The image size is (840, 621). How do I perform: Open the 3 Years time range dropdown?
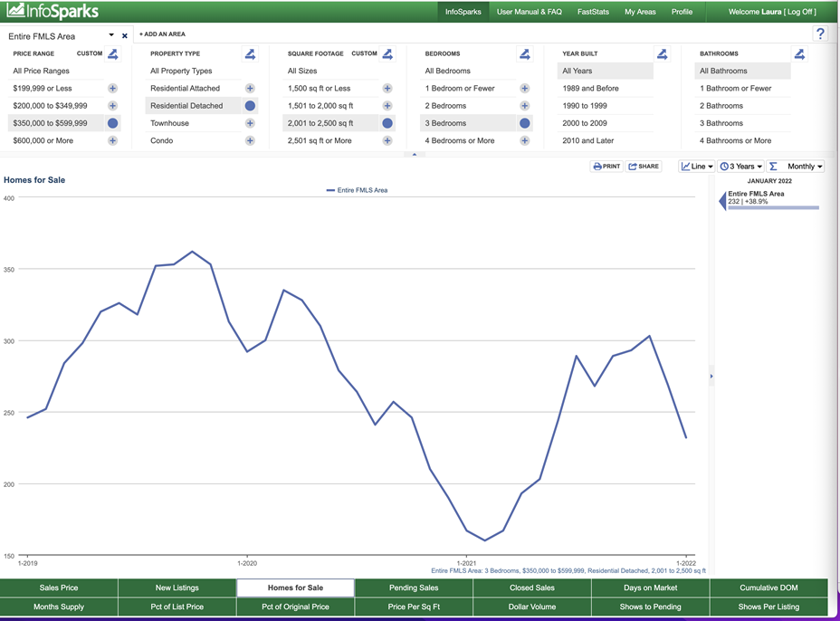click(741, 167)
